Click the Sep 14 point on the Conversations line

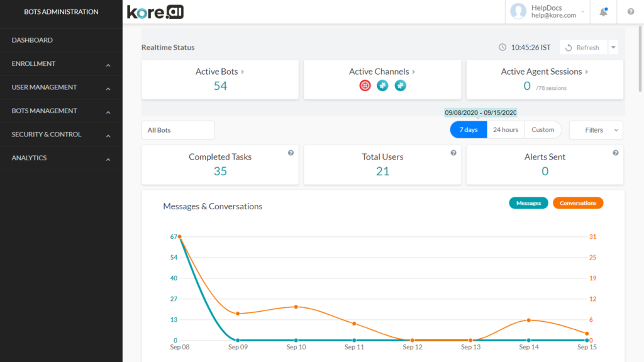coord(529,320)
